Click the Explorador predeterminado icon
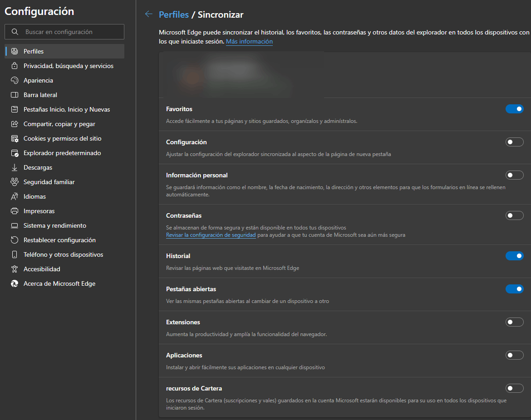531x420 pixels. coord(15,153)
